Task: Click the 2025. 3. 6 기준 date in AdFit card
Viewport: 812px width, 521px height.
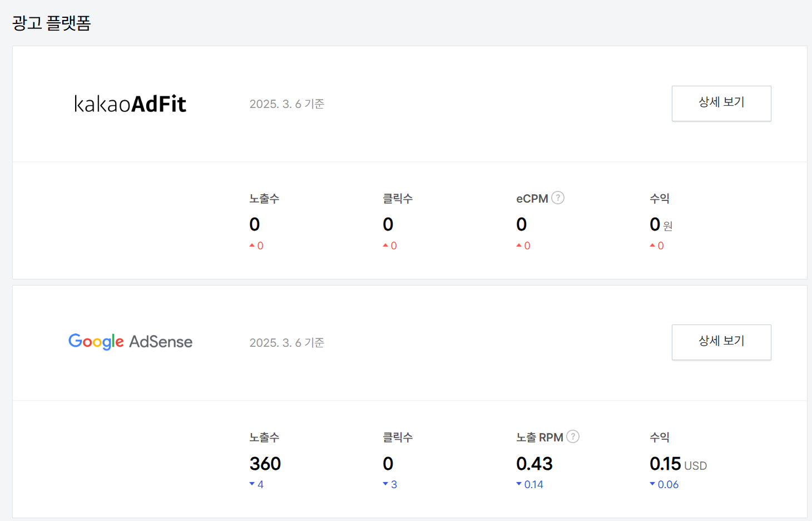Action: coord(286,104)
